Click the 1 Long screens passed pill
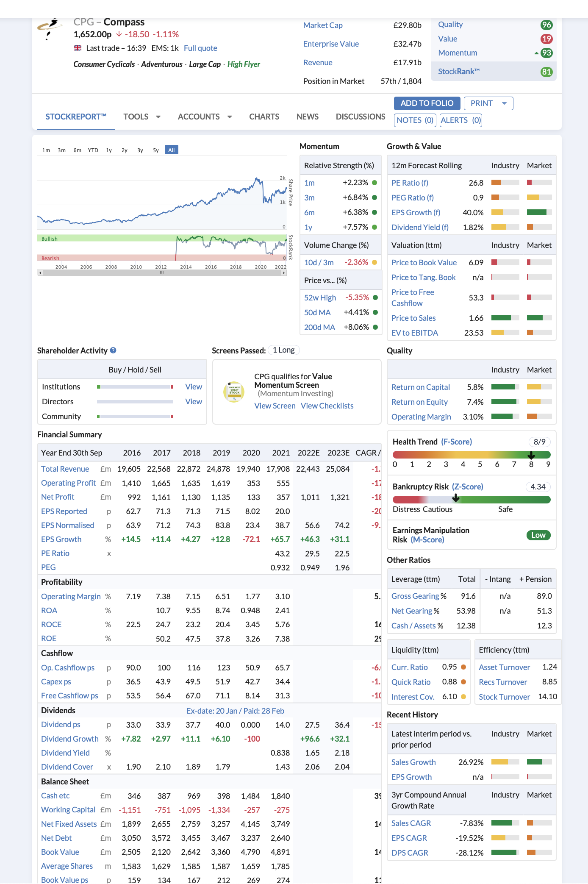This screenshot has height=884, width=588. (284, 350)
